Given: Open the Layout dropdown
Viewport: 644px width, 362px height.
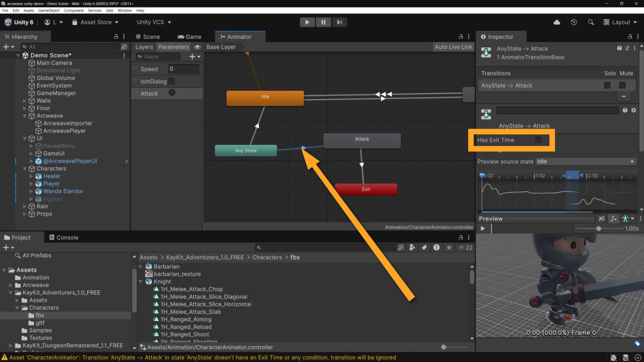Looking at the screenshot, I should (x=620, y=22).
